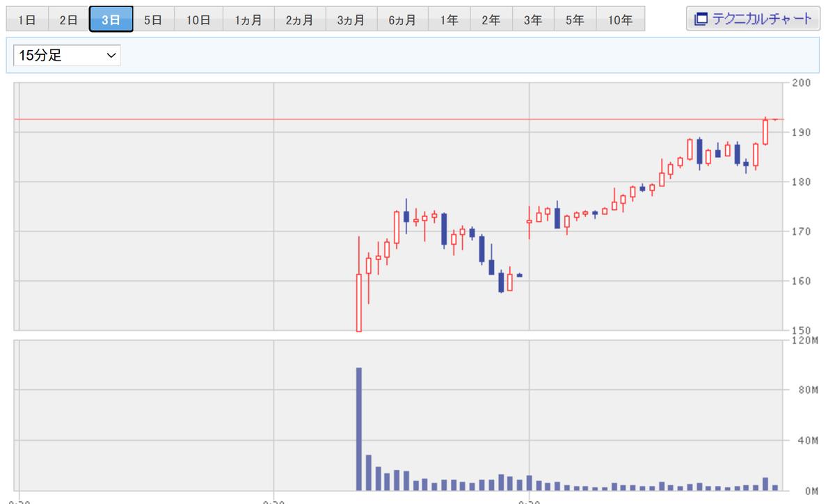835x504 pixels.
Task: Switch to the 10日 range tab
Action: click(198, 19)
